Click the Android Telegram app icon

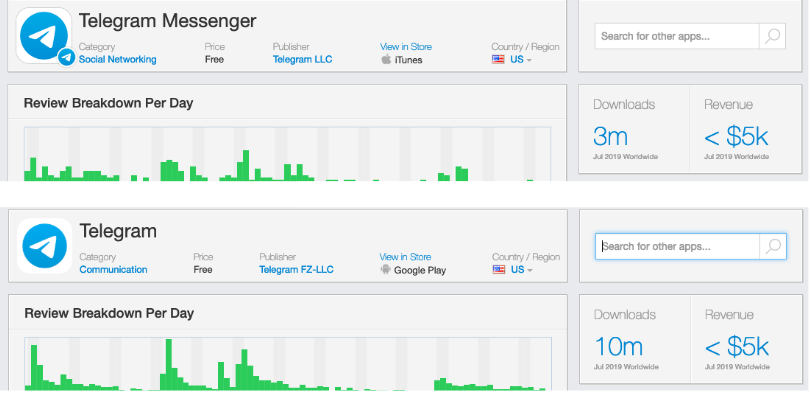coord(44,246)
